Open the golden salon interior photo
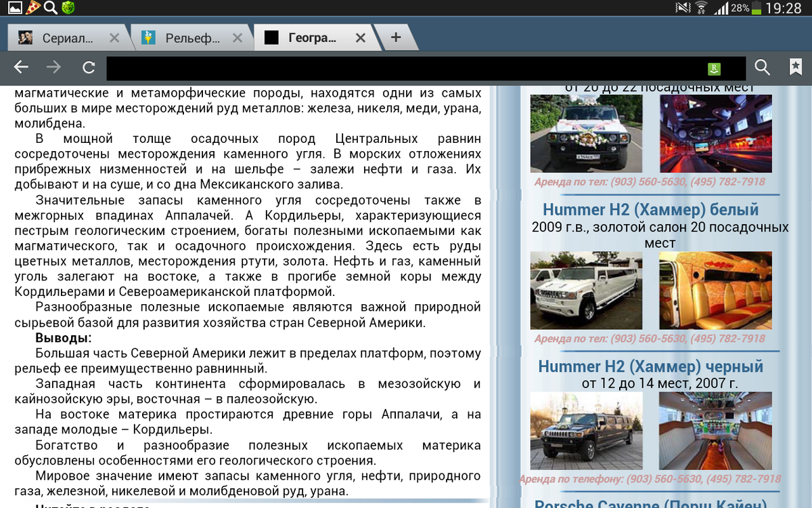The image size is (812, 508). [x=715, y=291]
